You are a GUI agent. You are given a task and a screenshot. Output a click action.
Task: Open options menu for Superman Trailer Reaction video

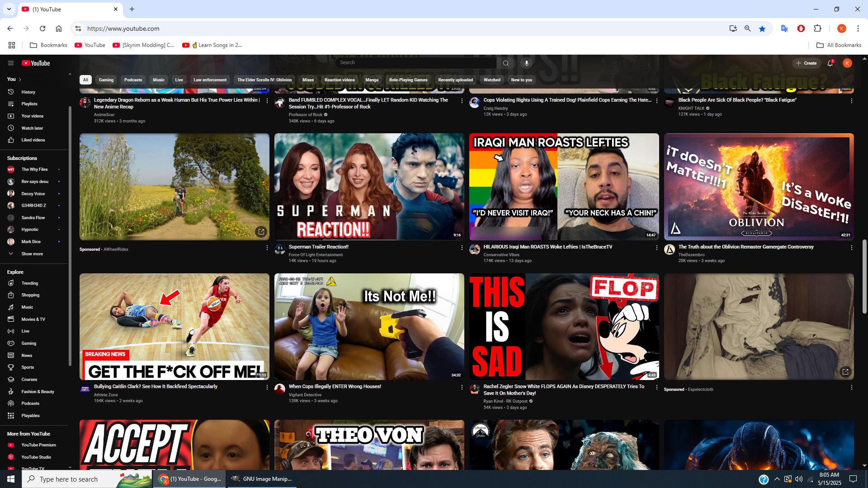[x=462, y=248]
